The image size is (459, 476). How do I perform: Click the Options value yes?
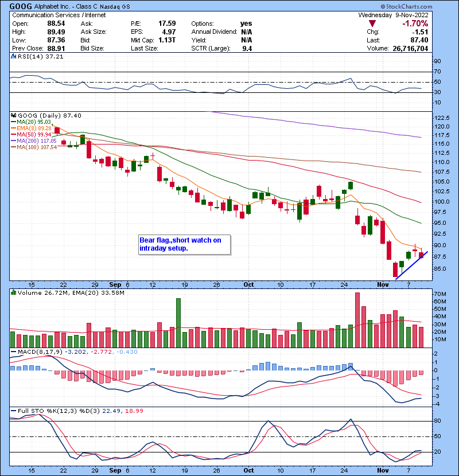(246, 24)
